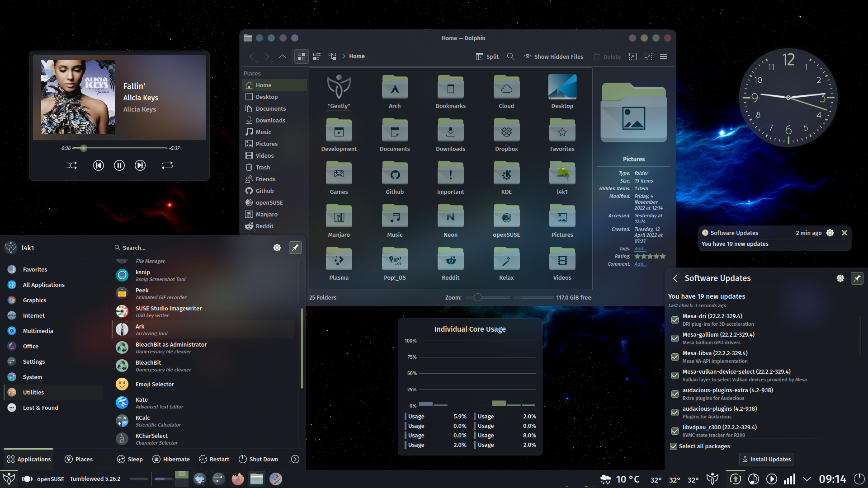Pause the Fallin' song playback
The height and width of the screenshot is (488, 868).
click(119, 165)
